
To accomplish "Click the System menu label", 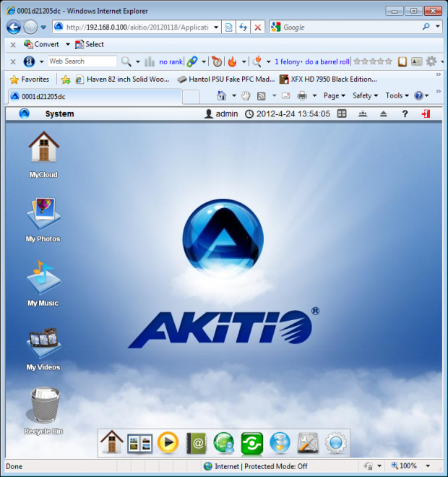I will coord(59,113).
